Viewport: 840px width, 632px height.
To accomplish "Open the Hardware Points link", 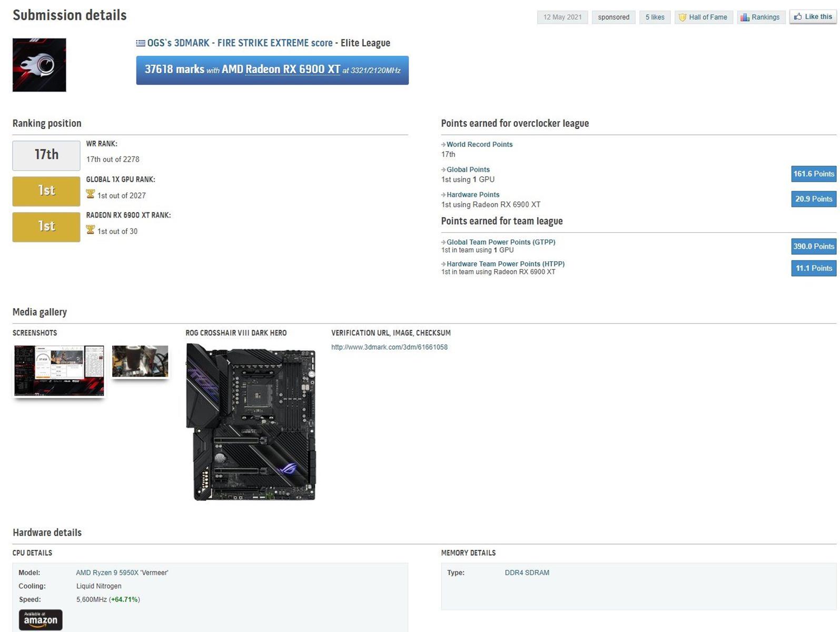I will [472, 195].
